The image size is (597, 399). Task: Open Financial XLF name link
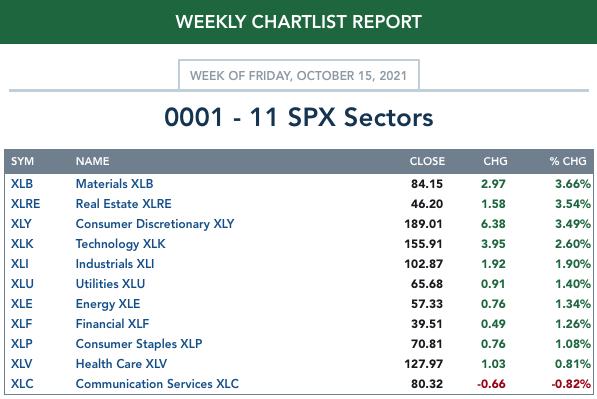pyautogui.click(x=112, y=324)
